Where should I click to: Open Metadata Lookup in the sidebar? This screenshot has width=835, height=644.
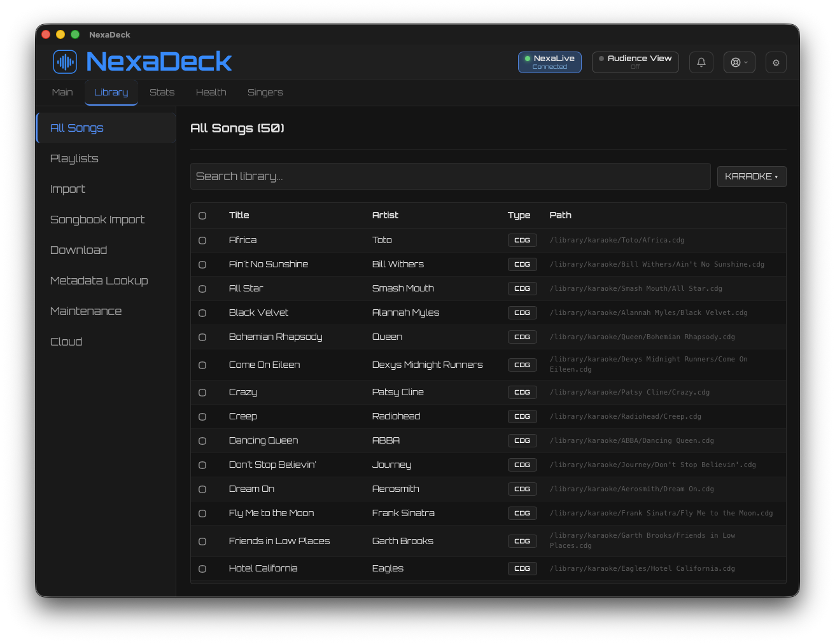99,281
